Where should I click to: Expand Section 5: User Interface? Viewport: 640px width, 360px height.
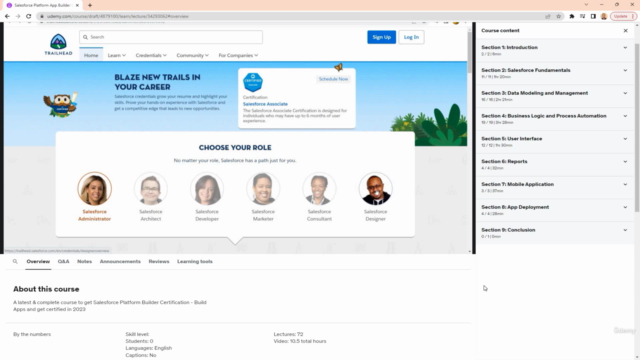(x=555, y=142)
